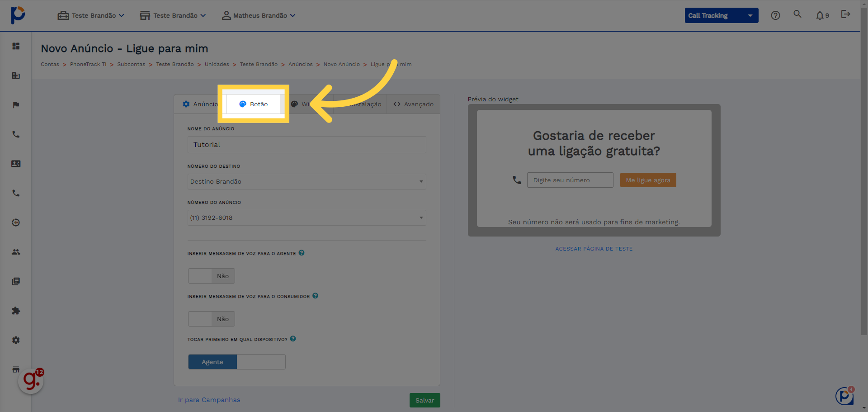Open the library reports icon in sidebar

pos(16,281)
